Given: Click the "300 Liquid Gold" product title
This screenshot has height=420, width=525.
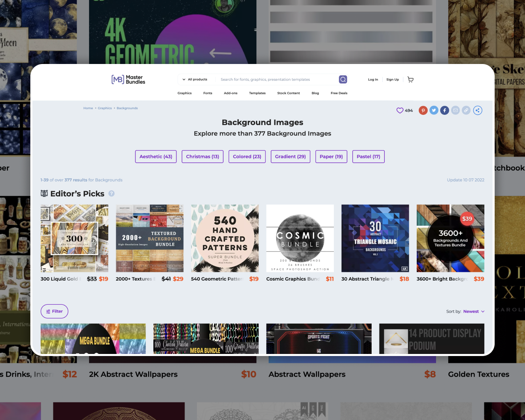Looking at the screenshot, I should pos(61,279).
